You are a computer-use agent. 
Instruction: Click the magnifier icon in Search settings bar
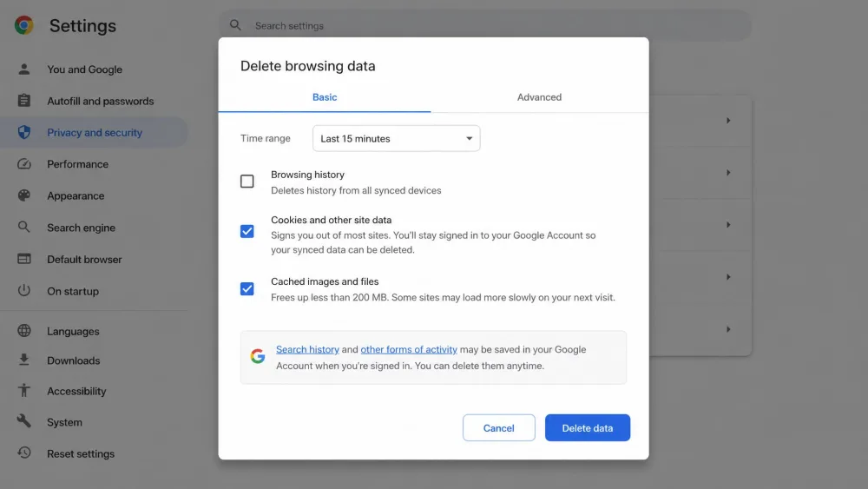pyautogui.click(x=235, y=25)
